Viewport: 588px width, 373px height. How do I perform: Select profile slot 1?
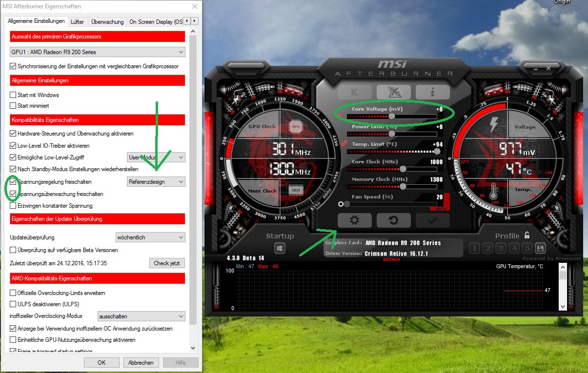[x=475, y=248]
